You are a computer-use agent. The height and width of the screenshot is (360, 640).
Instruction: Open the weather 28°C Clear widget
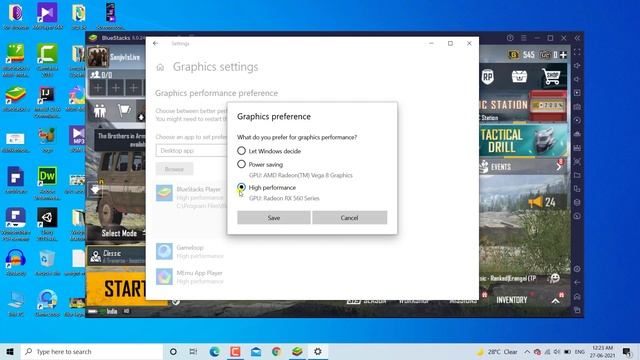(497, 352)
